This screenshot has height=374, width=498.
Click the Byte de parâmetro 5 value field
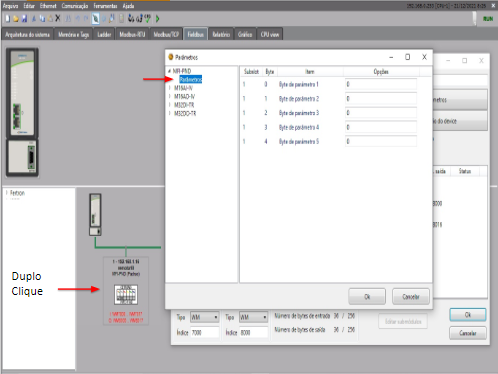pos(381,142)
